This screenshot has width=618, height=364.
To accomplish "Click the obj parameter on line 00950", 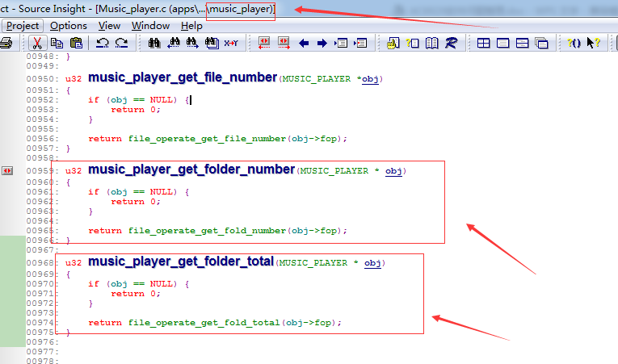I will pyautogui.click(x=370, y=79).
